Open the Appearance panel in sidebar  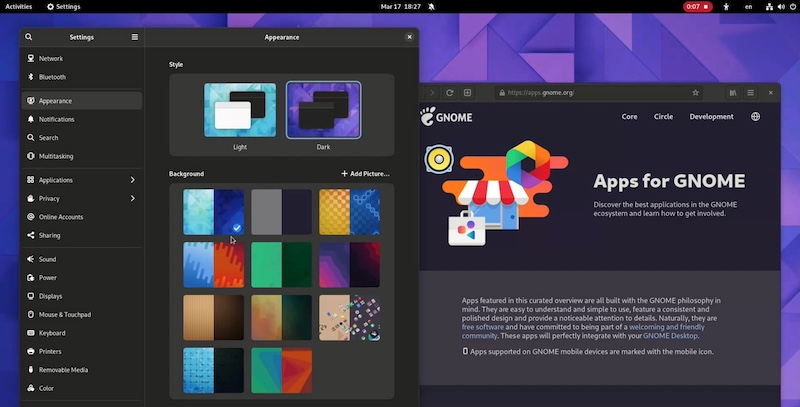[82, 100]
